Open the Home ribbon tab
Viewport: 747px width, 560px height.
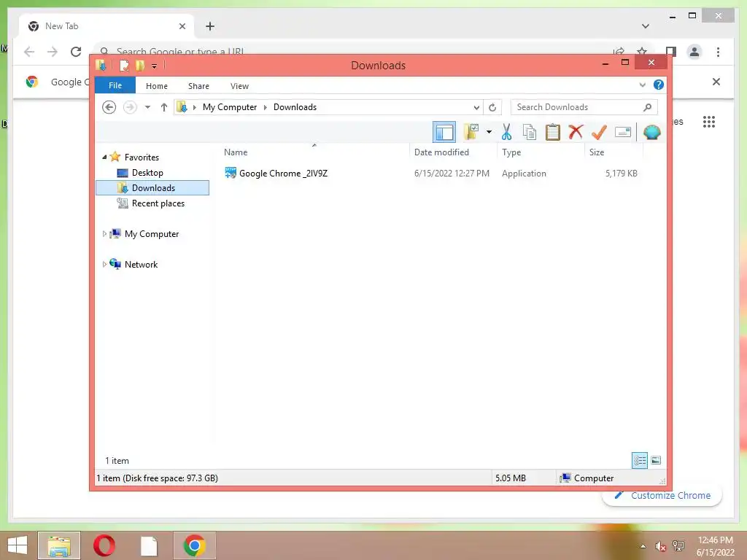click(157, 86)
